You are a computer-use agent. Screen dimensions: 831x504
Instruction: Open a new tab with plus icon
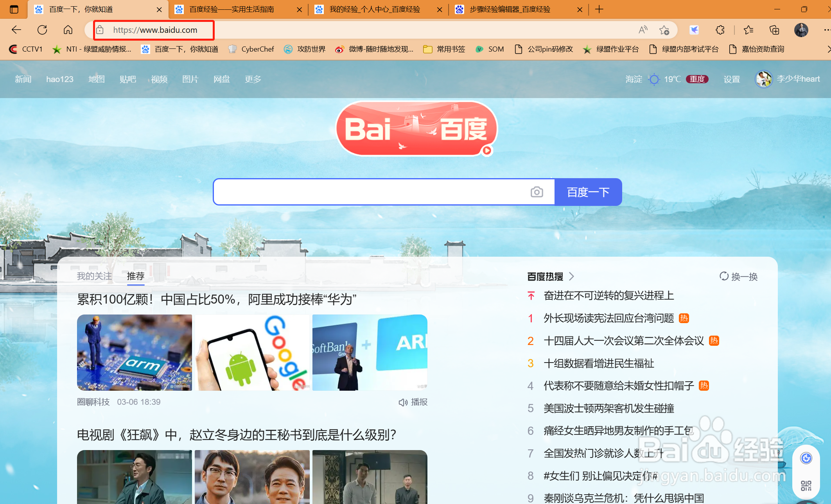[599, 9]
